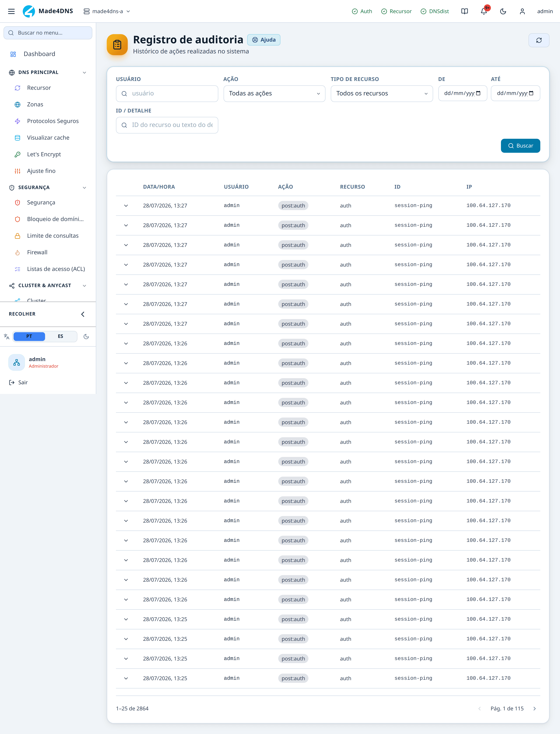
Task: Check the Auth service status
Action: [362, 11]
